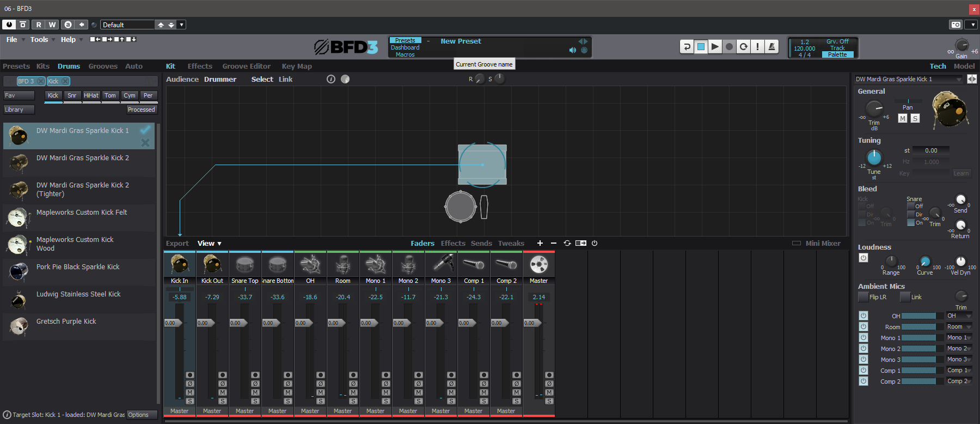This screenshot has width=980, height=424.
Task: Open the Tools menu
Action: tap(39, 40)
